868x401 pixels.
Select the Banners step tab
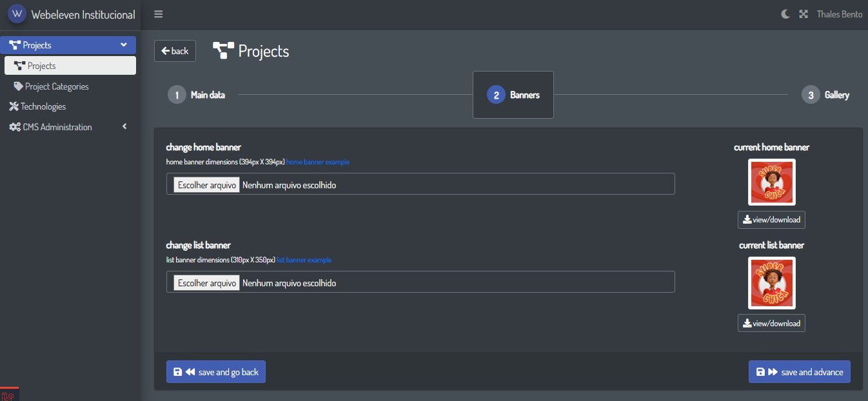pyautogui.click(x=513, y=95)
